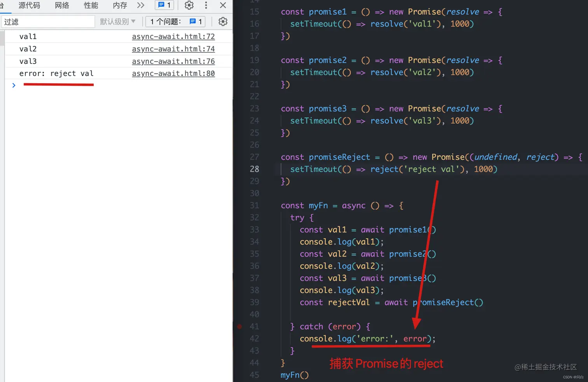This screenshot has width=588, height=382.
Task: Click on 'const promise2' declaration in editor
Action: pyautogui.click(x=313, y=60)
